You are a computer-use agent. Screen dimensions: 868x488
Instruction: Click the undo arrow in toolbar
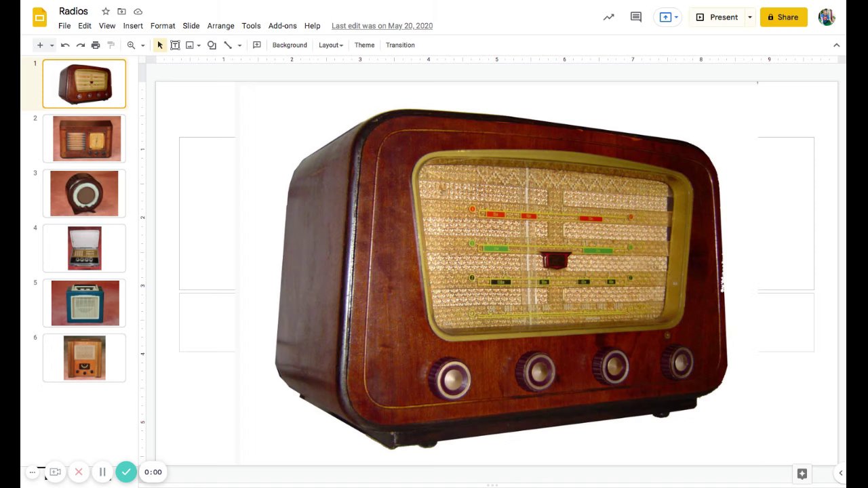[x=65, y=45]
